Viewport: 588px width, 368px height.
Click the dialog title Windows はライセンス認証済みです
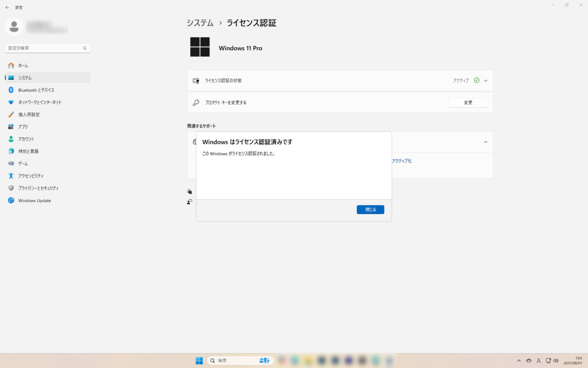pos(247,142)
